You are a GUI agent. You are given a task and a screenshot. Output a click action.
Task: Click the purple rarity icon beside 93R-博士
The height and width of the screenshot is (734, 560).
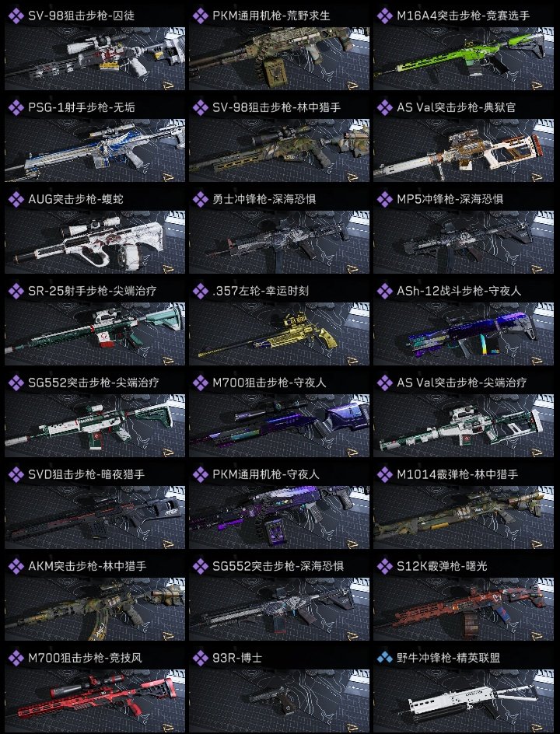pos(201,658)
